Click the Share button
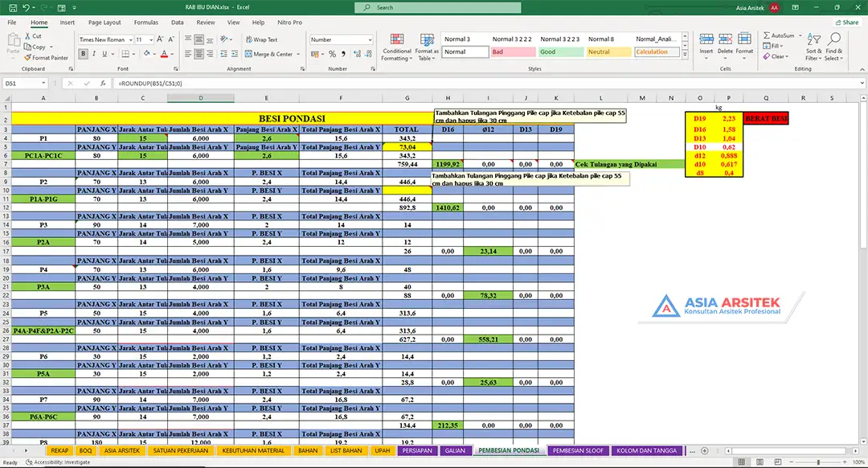 click(x=847, y=23)
